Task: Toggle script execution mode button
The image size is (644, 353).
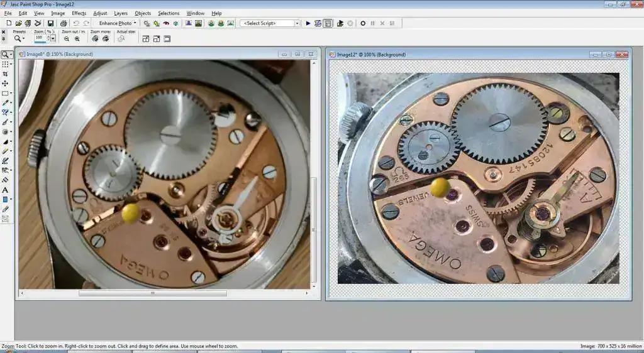Action: coord(328,23)
